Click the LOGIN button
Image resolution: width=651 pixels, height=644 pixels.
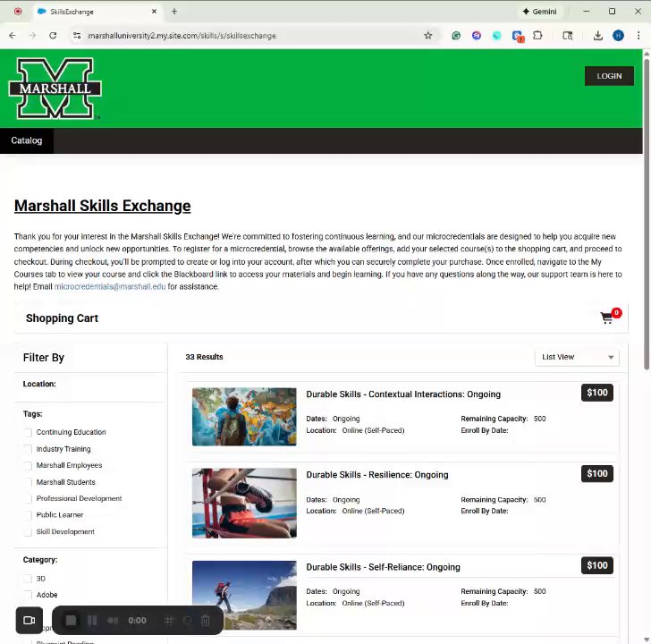tap(609, 76)
